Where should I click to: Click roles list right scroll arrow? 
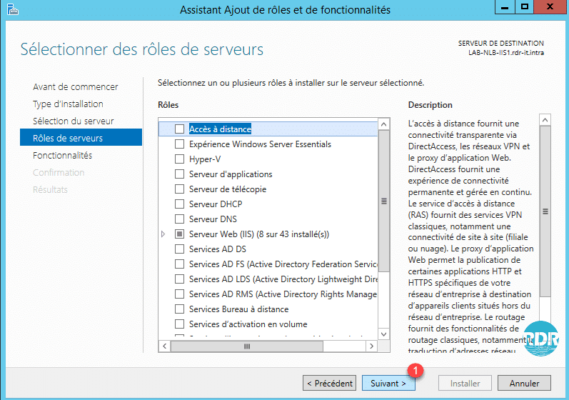coord(371,346)
